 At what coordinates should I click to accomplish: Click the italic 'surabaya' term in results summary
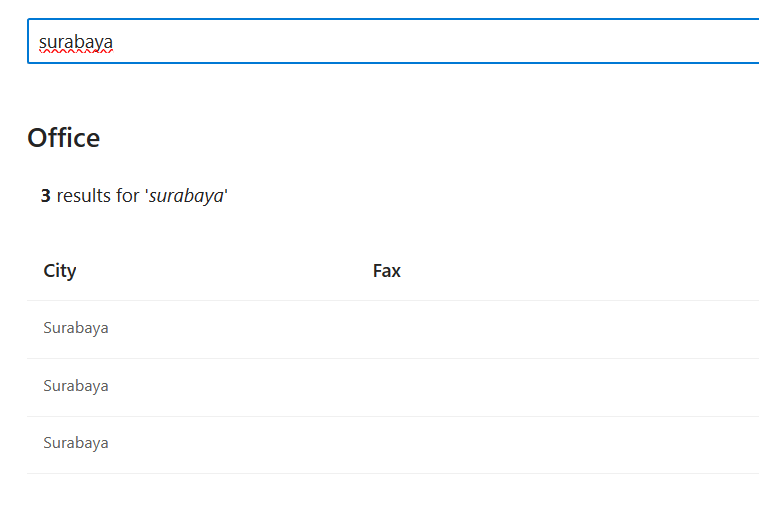point(186,196)
